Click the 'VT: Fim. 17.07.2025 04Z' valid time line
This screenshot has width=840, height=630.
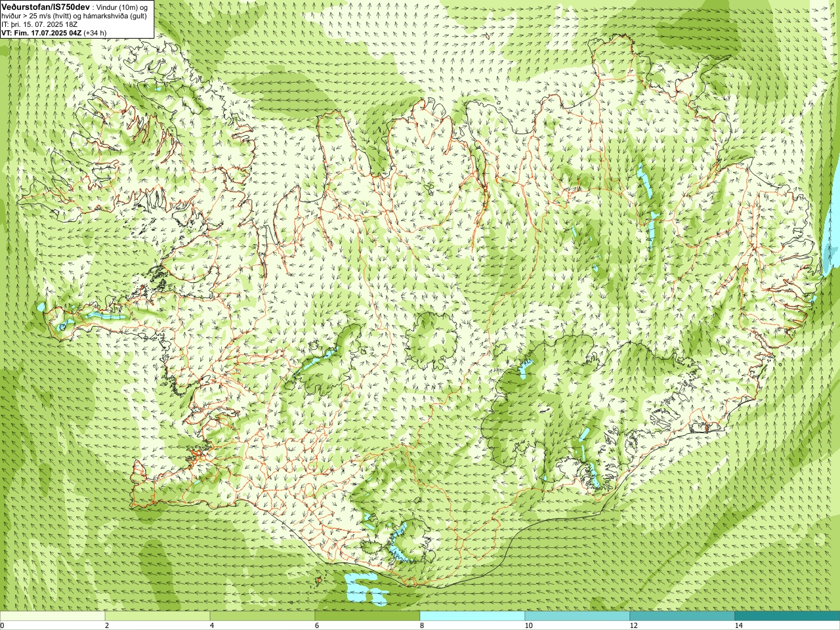[41, 32]
